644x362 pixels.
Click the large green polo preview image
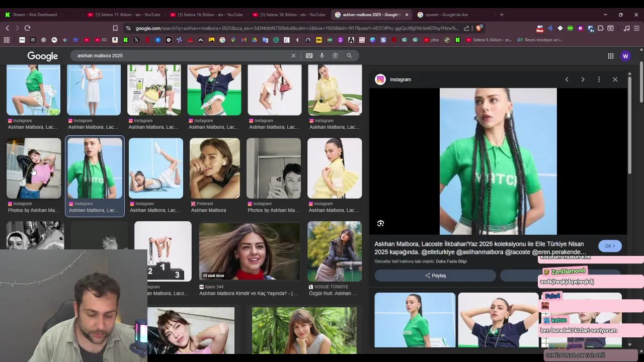coord(498,161)
